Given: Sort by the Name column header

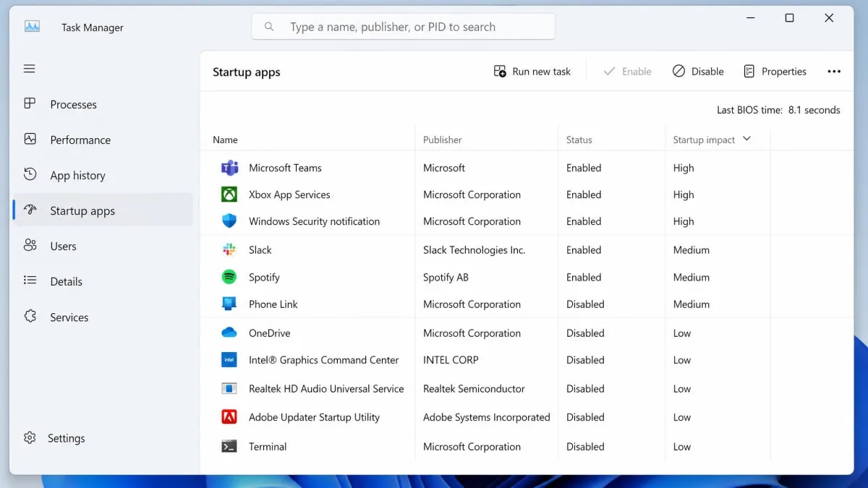Looking at the screenshot, I should pyautogui.click(x=225, y=140).
